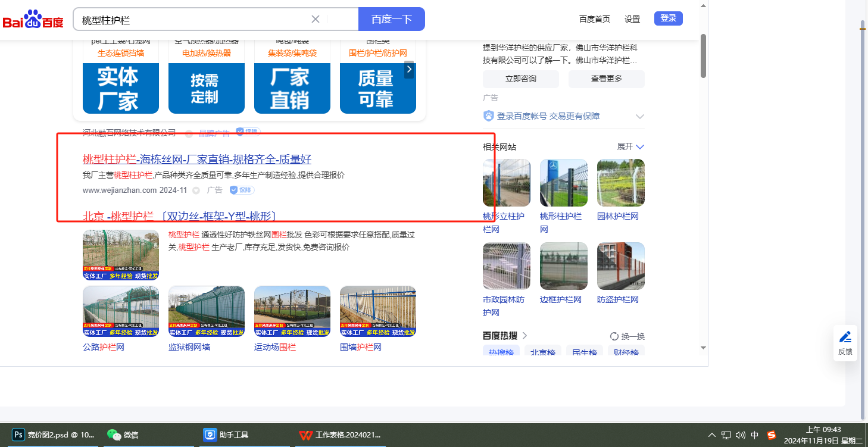Click the 质量可靠 blue banner
Viewport: 868px width, 447px height.
tap(378, 88)
